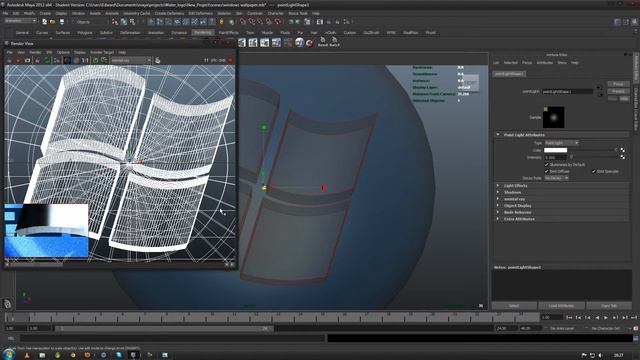640x360 pixels.
Task: Click the Intensity value field
Action: coord(555,157)
